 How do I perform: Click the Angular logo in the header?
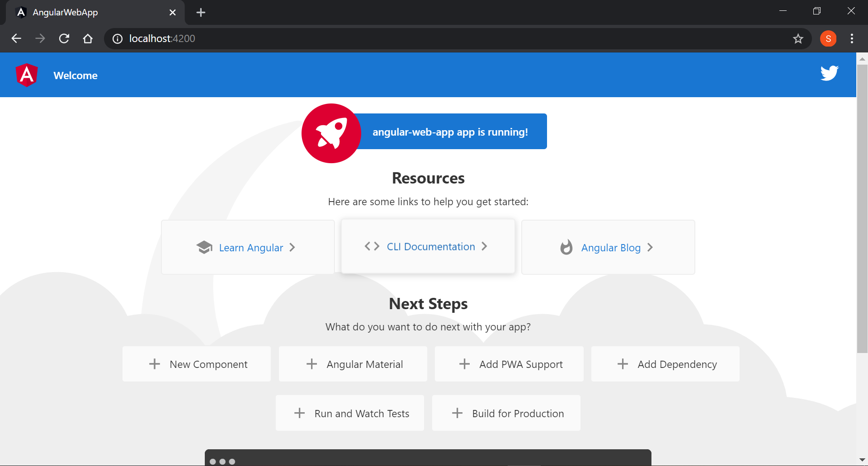(26, 75)
